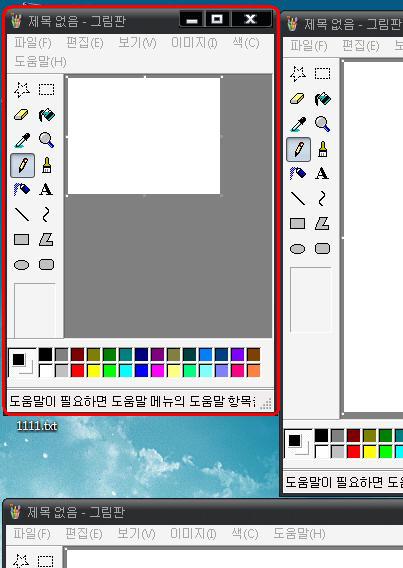The height and width of the screenshot is (568, 403).
Task: Choose the Eraser tool in the top-left window
Action: [22, 115]
